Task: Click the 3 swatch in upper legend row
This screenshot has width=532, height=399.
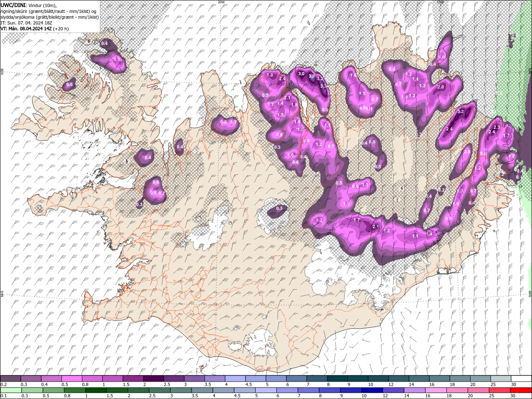Action: [194, 378]
